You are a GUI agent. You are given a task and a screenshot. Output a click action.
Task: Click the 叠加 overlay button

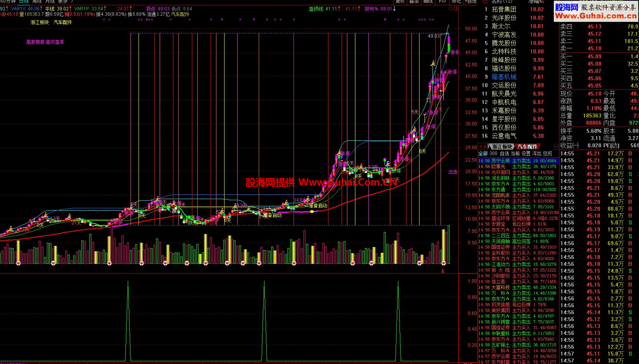(x=414, y=2)
